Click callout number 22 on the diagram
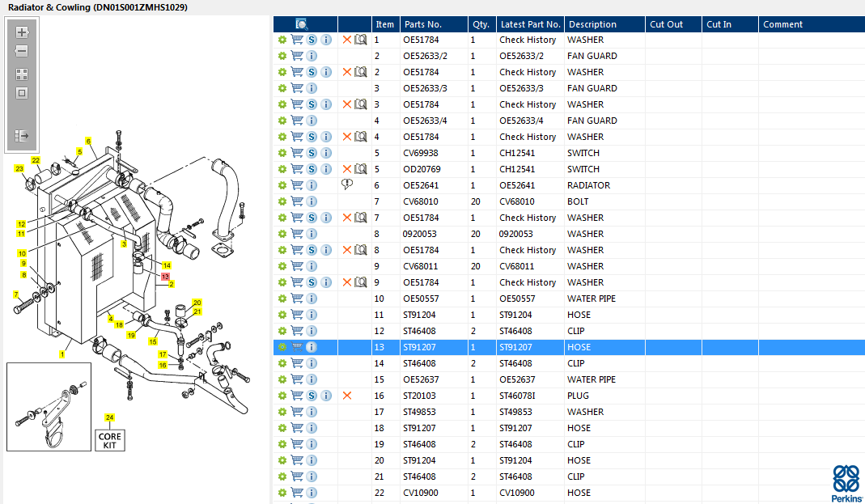This screenshot has width=865, height=504. tap(36, 160)
